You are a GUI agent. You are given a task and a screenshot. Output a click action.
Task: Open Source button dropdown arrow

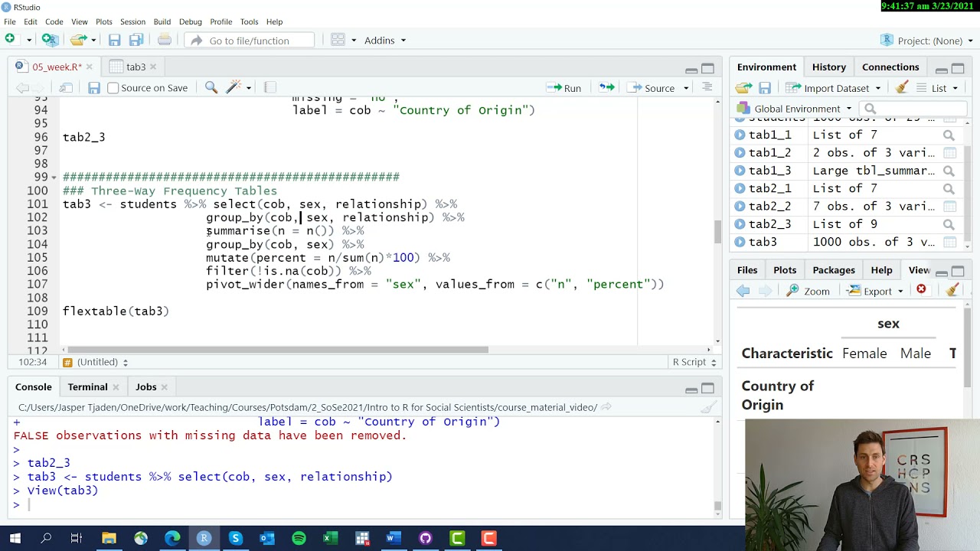(x=686, y=88)
